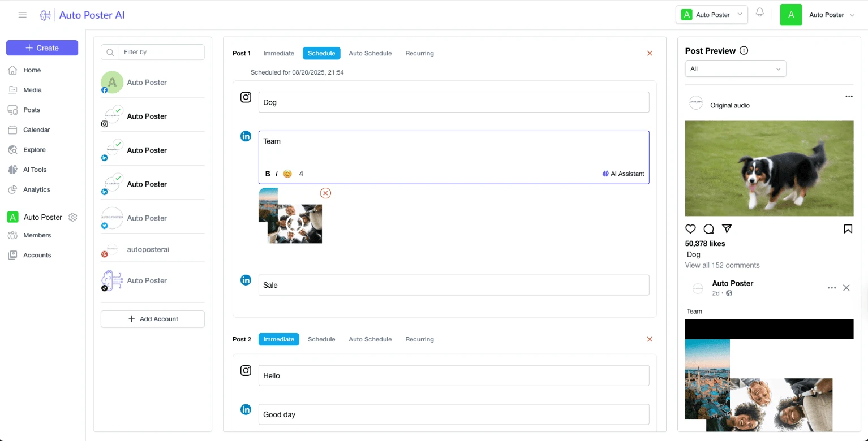The height and width of the screenshot is (441, 868).
Task: Expand the user profile menu chevron
Action: 852,15
